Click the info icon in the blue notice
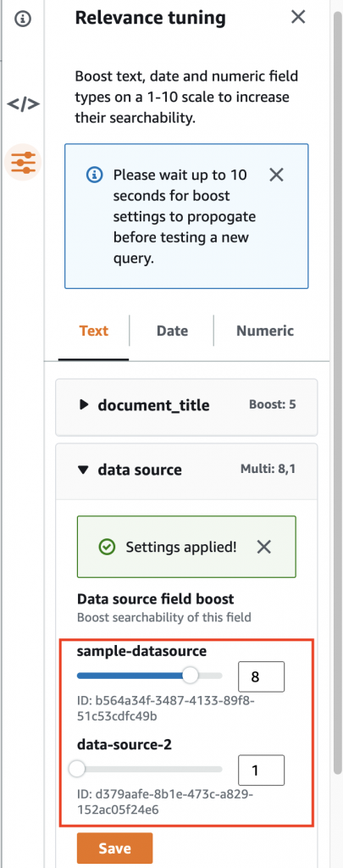 point(95,175)
